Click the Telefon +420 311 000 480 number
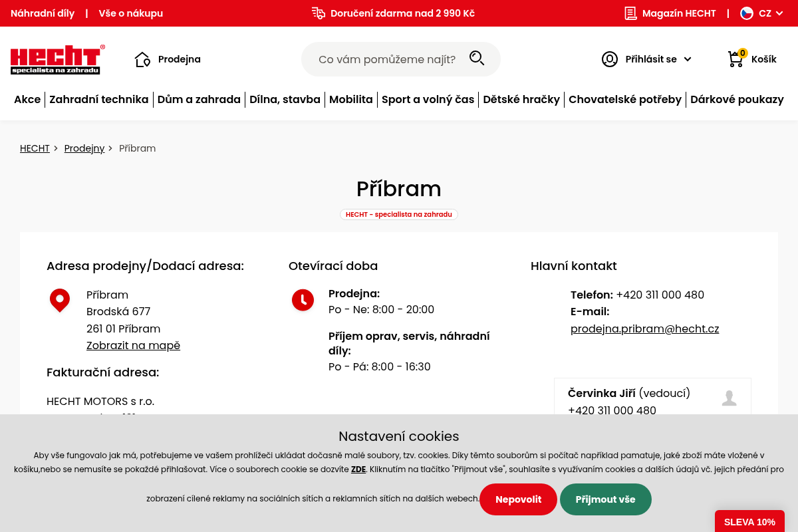798x532 pixels. coord(660,295)
